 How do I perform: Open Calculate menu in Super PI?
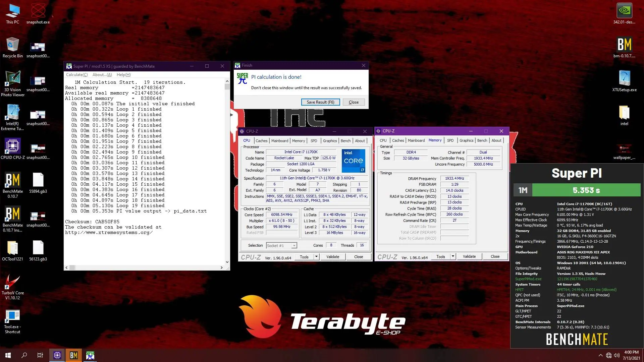pos(77,75)
